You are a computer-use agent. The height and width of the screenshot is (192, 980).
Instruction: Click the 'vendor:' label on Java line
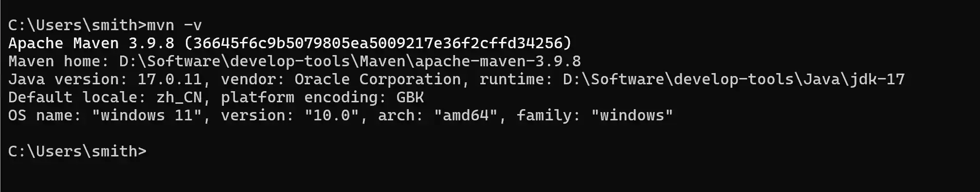click(253, 79)
